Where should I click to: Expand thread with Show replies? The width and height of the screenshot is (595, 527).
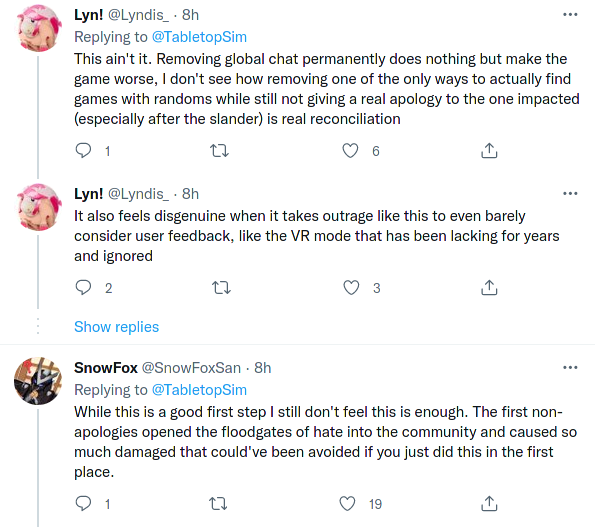pos(116,327)
